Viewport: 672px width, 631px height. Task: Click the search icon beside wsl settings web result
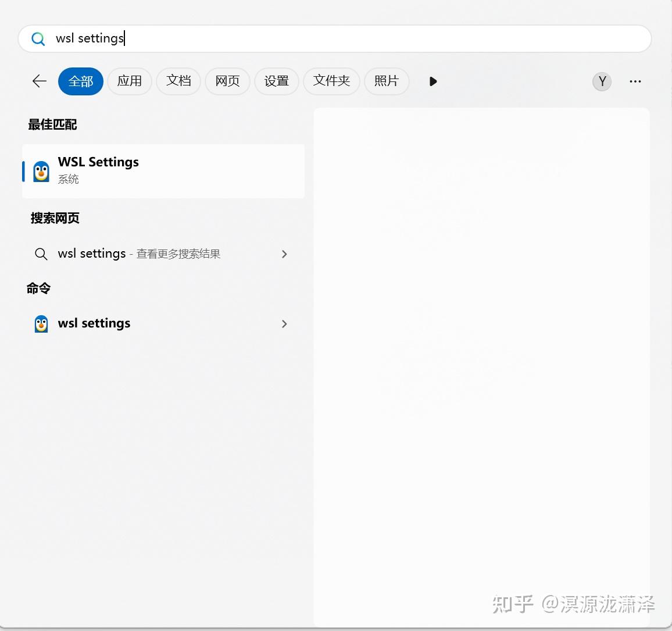pyautogui.click(x=41, y=254)
